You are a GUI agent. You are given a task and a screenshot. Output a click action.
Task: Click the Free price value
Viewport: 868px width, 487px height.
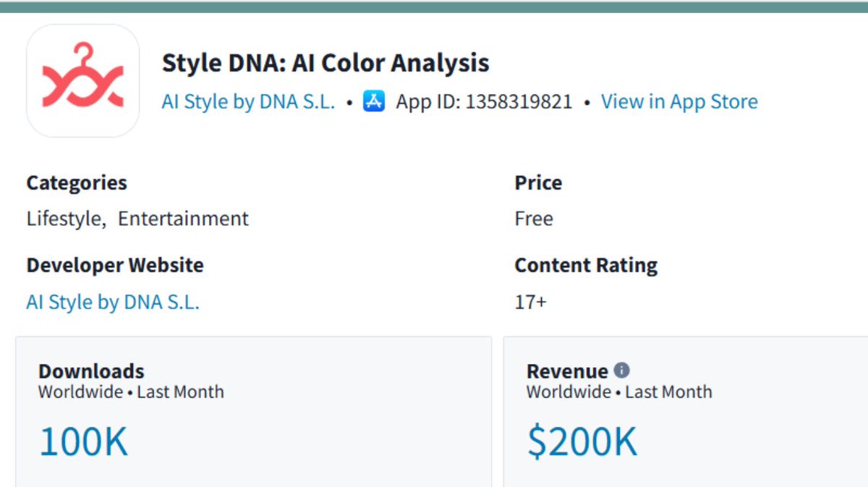click(534, 219)
